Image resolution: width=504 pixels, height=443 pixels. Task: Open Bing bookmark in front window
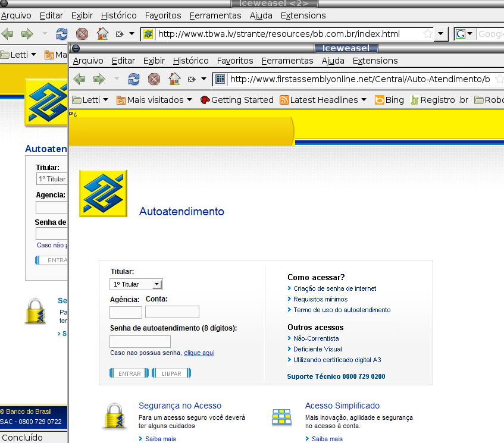(x=389, y=100)
